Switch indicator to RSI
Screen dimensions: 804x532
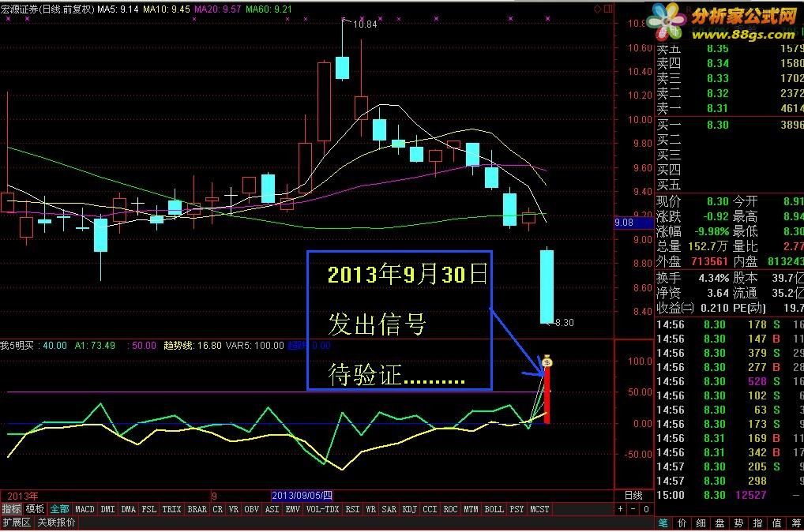click(x=352, y=509)
